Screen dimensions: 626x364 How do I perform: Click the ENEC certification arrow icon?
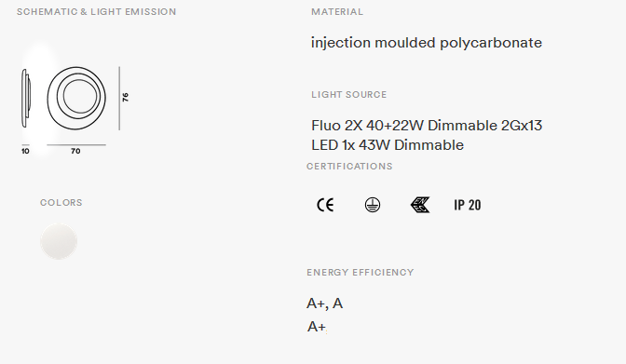(x=420, y=205)
